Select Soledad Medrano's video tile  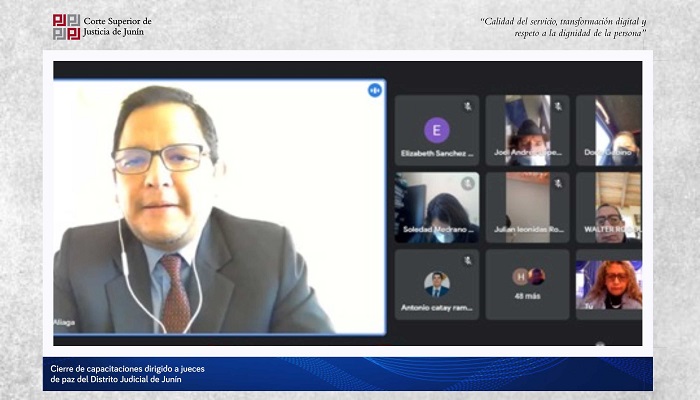point(437,208)
